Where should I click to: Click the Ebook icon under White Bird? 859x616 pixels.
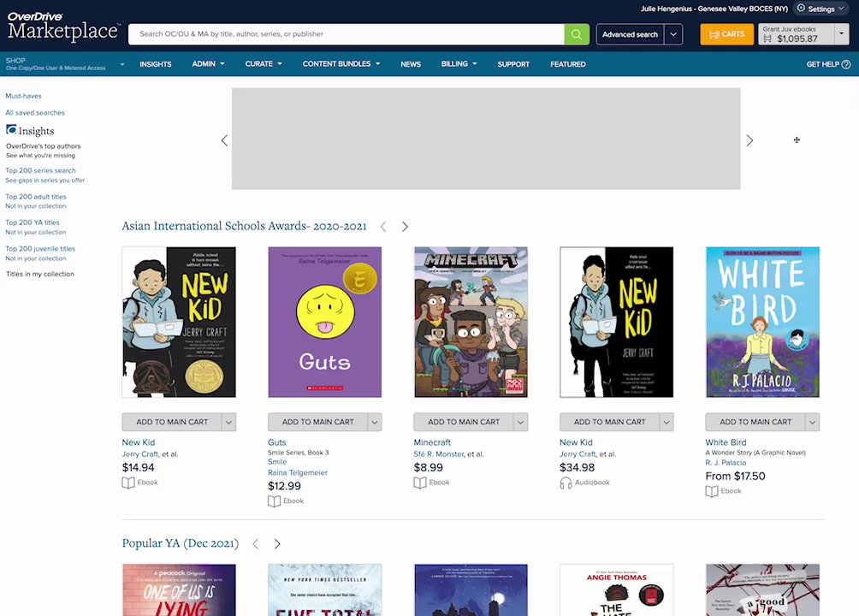point(712,491)
